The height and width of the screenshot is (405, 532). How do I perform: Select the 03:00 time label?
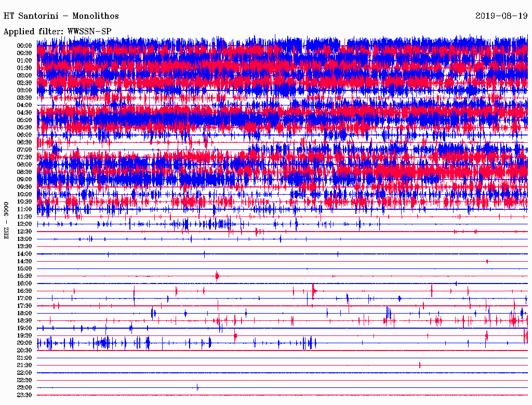click(x=24, y=90)
